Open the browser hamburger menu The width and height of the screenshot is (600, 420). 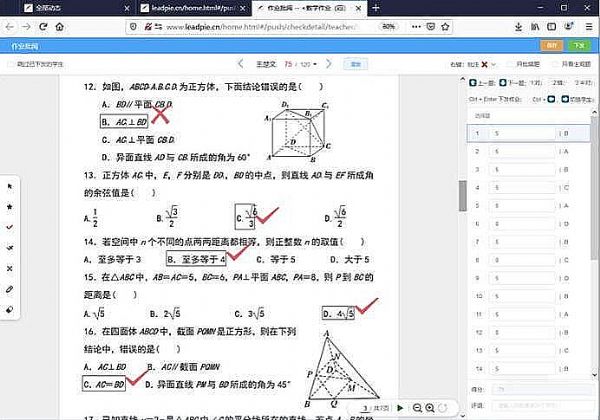pyautogui.click(x=589, y=27)
